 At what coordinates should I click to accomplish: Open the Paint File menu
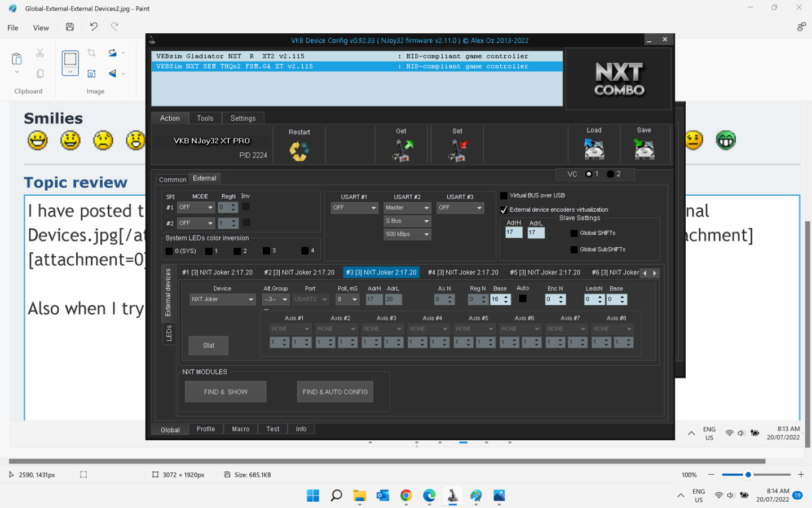(x=13, y=28)
